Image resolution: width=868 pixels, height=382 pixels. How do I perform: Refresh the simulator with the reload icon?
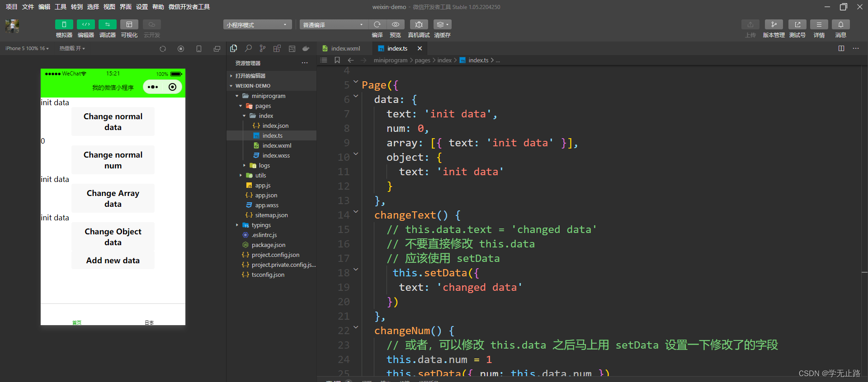pos(163,49)
